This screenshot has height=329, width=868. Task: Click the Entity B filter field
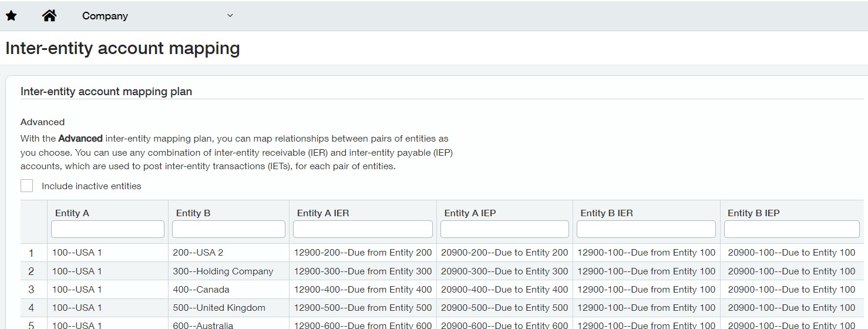point(228,229)
